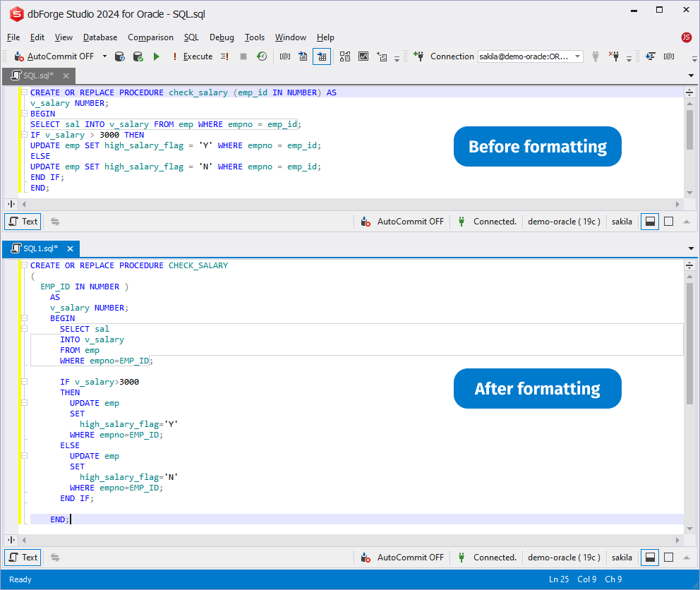
Task: Toggle the split layout icon in the bottom status bar
Action: coord(650,558)
